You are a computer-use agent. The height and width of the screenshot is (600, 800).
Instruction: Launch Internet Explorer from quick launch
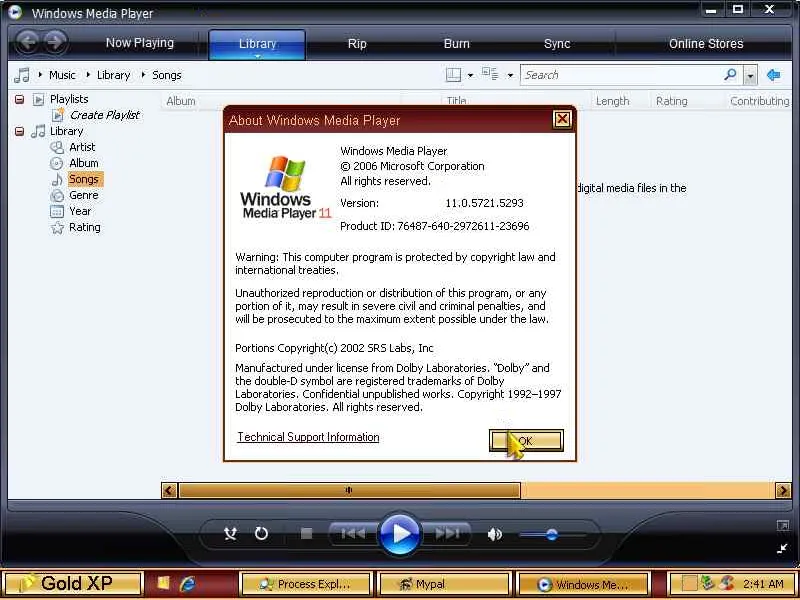coord(188,584)
